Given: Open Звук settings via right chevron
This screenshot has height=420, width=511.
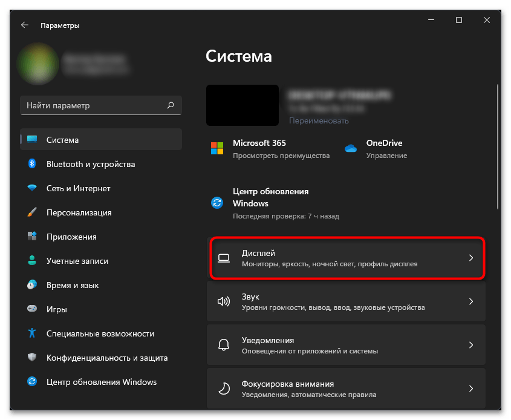Looking at the screenshot, I should (471, 301).
